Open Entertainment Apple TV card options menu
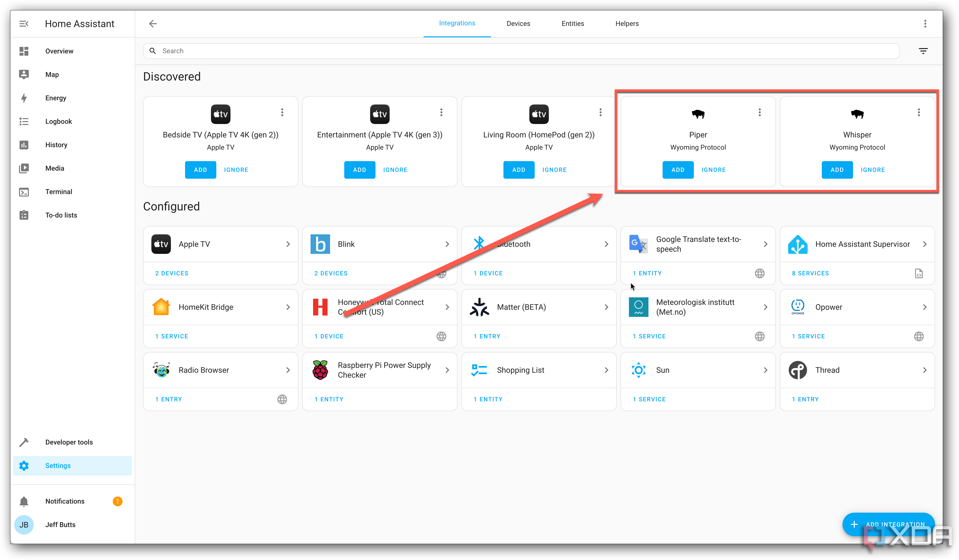 (x=441, y=112)
